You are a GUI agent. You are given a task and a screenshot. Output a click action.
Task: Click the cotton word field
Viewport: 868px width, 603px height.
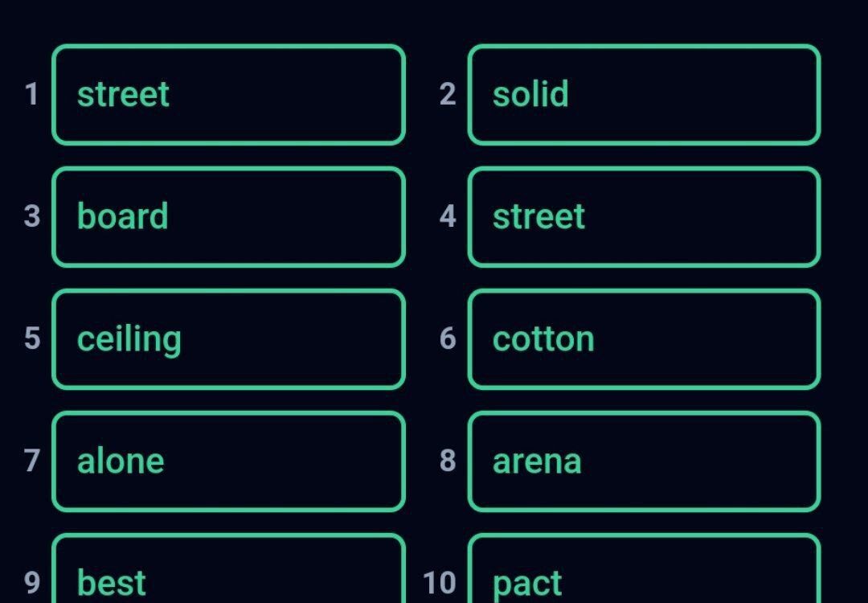tap(644, 339)
